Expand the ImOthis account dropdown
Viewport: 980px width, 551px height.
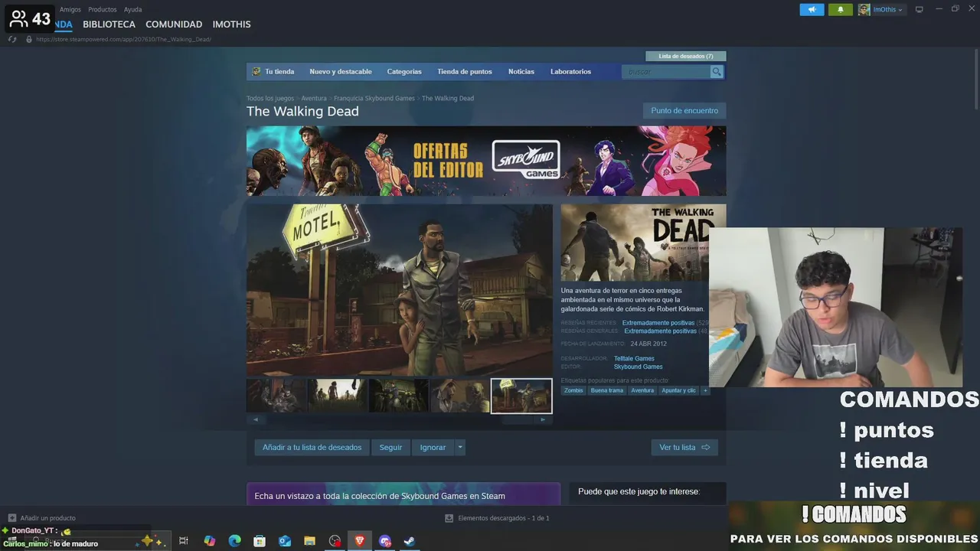coord(900,10)
